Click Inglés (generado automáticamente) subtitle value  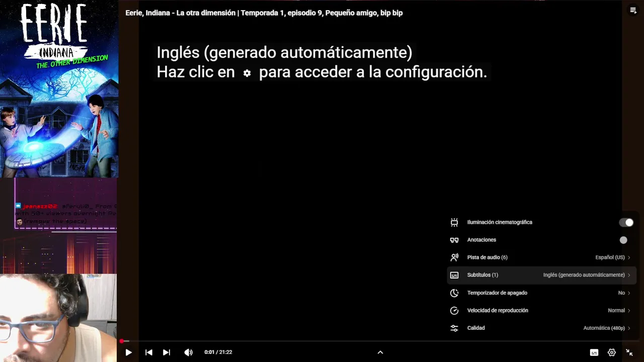tap(584, 275)
